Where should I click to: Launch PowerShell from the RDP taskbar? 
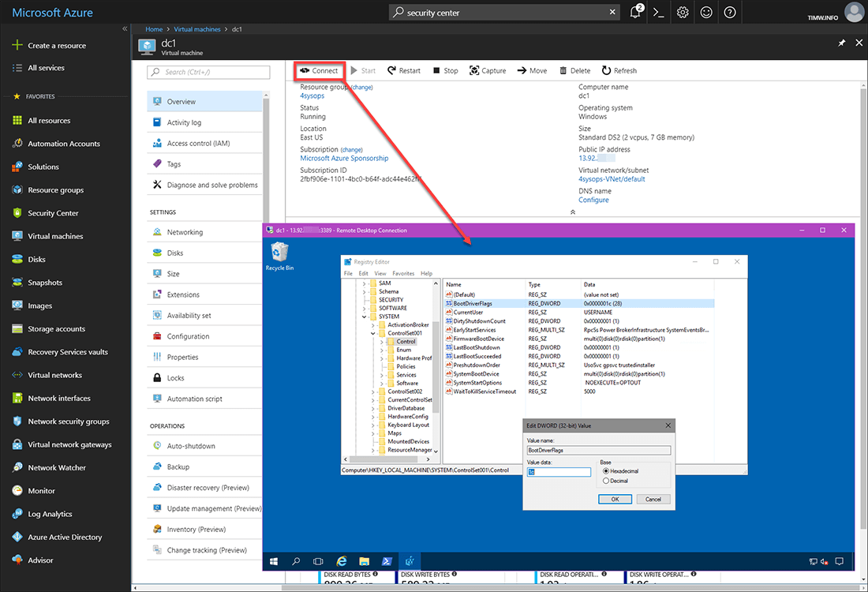click(387, 560)
